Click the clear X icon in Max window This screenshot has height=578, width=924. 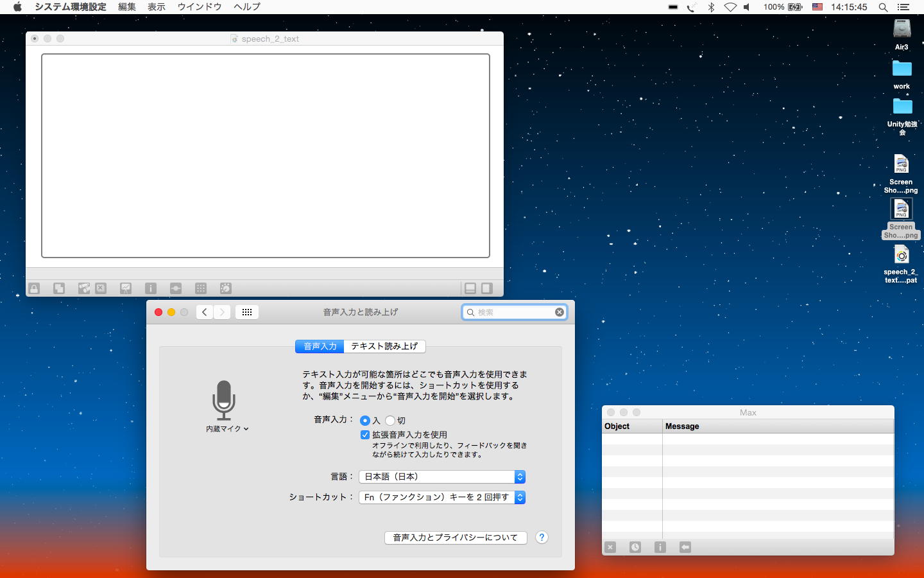point(610,547)
